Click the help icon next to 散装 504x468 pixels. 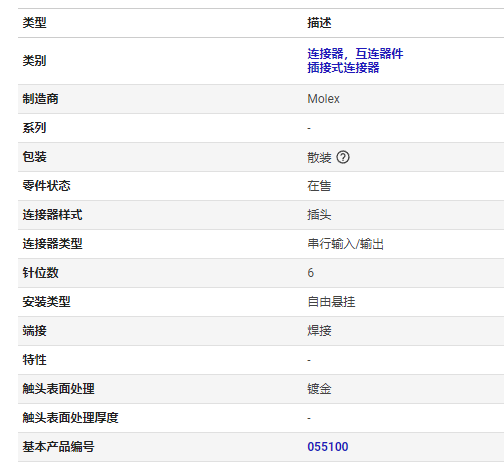tap(343, 157)
